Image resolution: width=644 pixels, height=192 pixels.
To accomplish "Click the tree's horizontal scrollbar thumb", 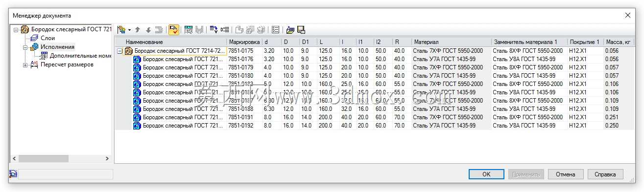I will pos(44,158).
